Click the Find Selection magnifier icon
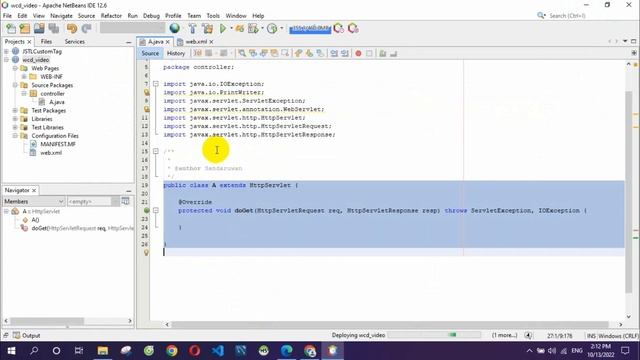Viewport: 640px width, 360px height. 242,53
